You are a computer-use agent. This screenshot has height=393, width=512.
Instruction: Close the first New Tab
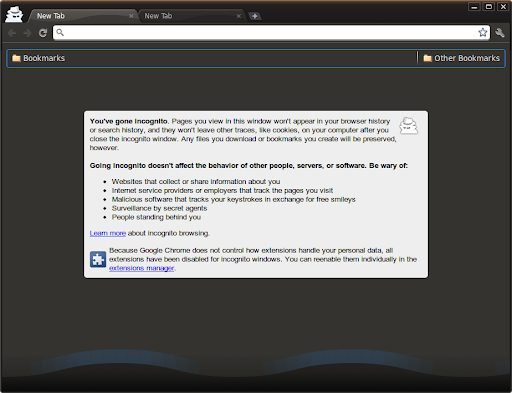coord(131,16)
